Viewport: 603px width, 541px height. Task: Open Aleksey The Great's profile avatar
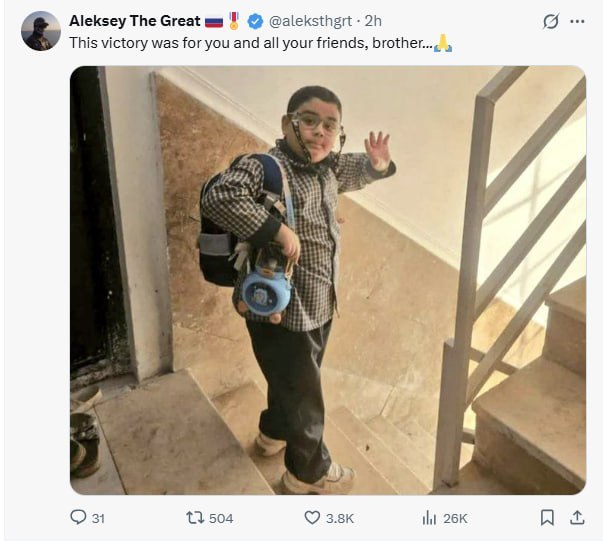40,31
